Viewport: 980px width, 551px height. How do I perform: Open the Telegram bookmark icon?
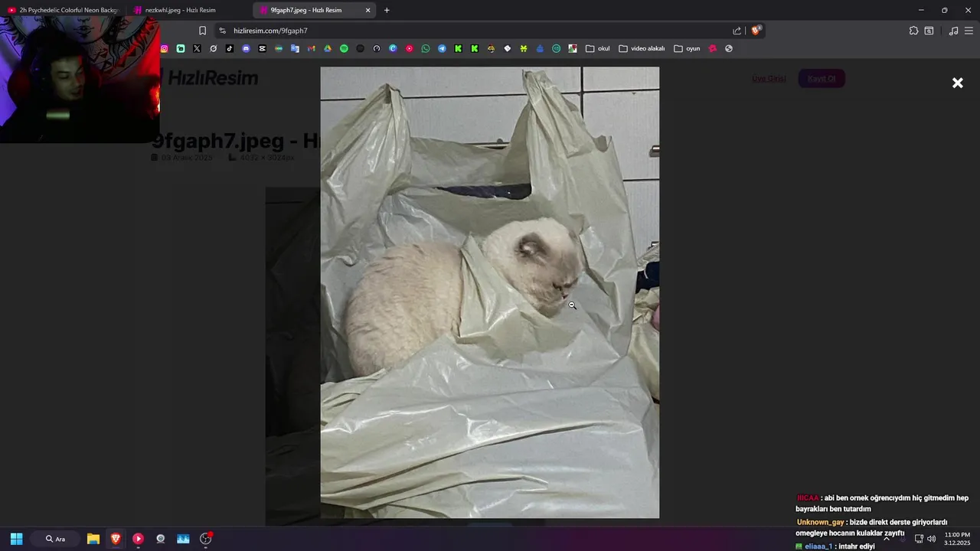tap(442, 48)
